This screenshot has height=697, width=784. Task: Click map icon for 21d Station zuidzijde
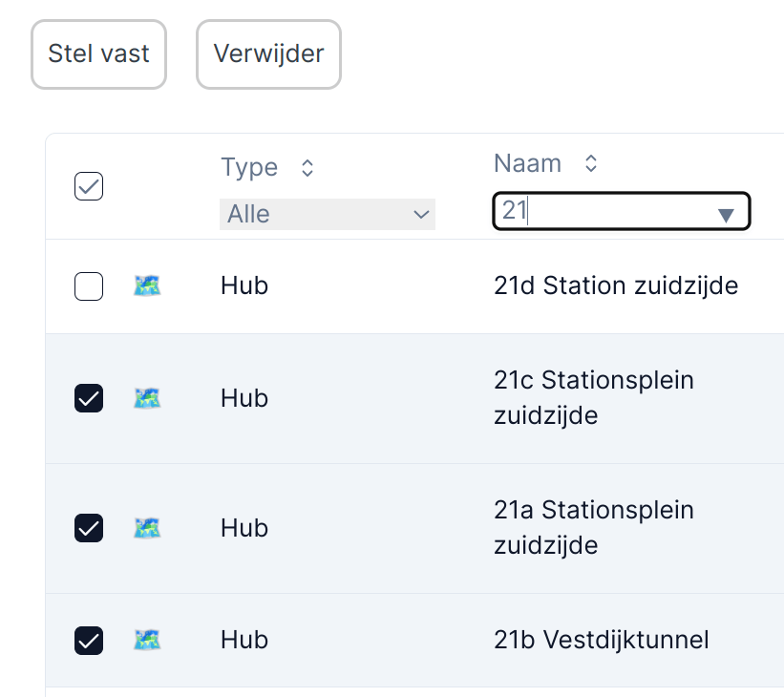147,285
